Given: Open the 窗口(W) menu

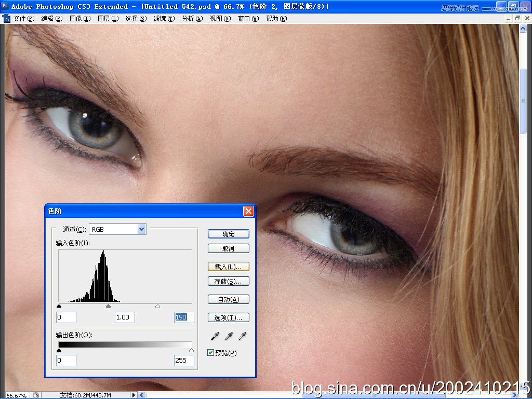Looking at the screenshot, I should 248,19.
